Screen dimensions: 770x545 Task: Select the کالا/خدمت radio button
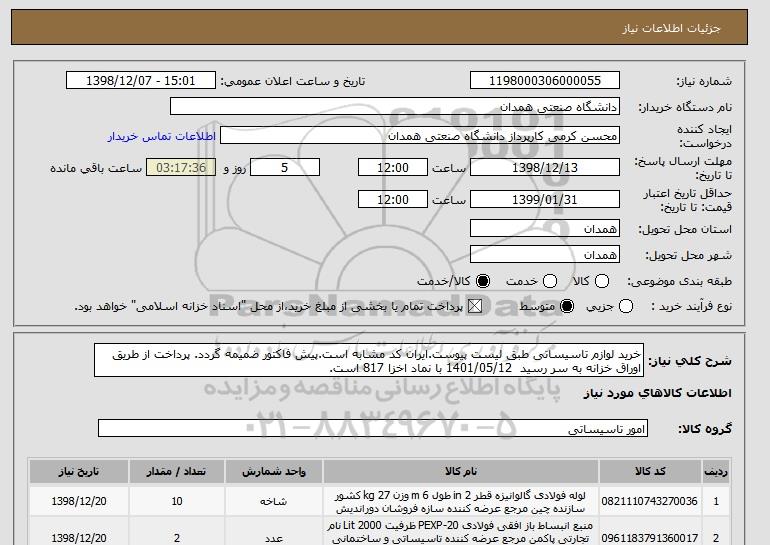point(483,281)
